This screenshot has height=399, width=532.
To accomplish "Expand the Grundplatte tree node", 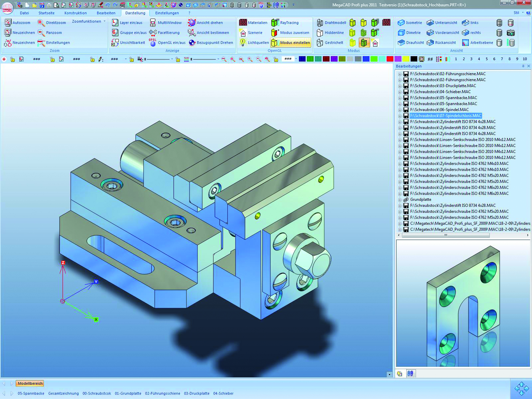I will (400, 199).
